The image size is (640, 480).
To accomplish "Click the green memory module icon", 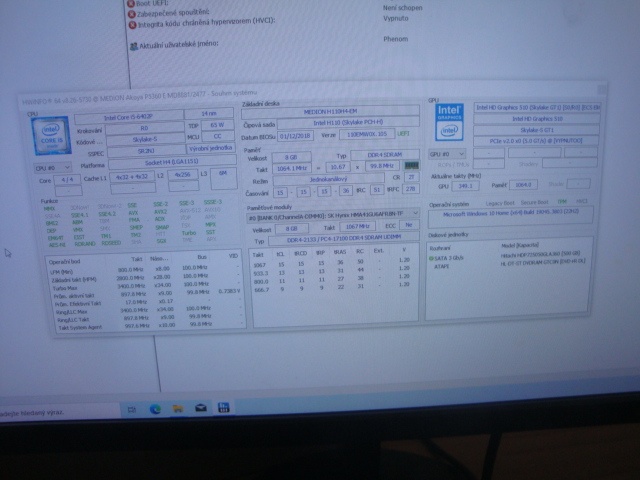I will 411,165.
